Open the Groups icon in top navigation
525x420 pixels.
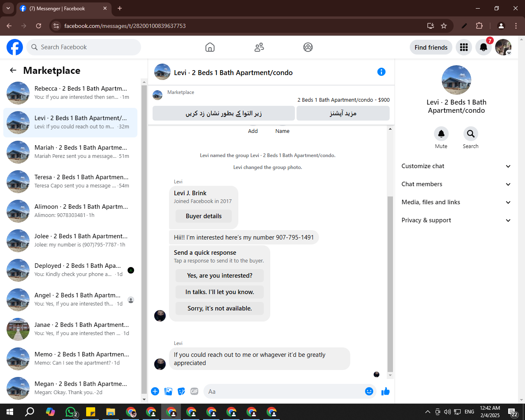coord(308,47)
